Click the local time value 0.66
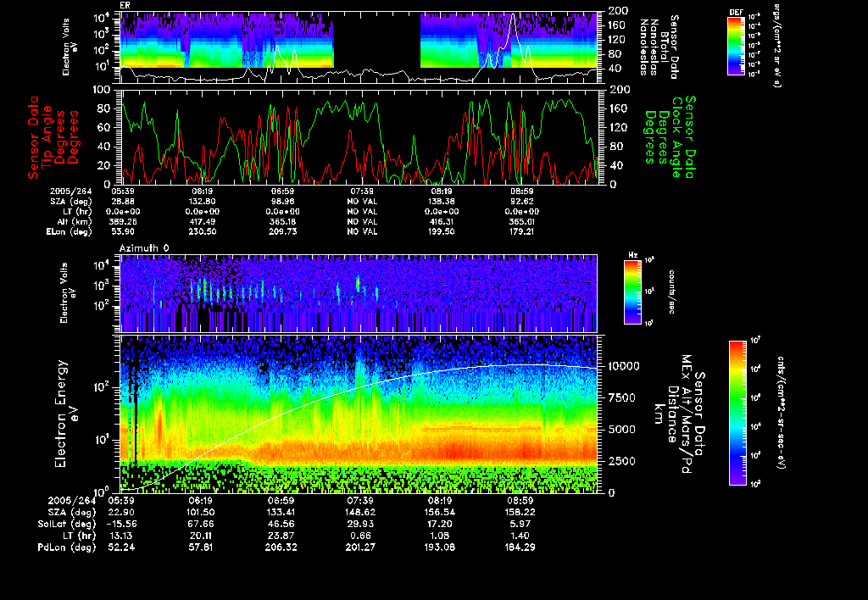 point(359,536)
